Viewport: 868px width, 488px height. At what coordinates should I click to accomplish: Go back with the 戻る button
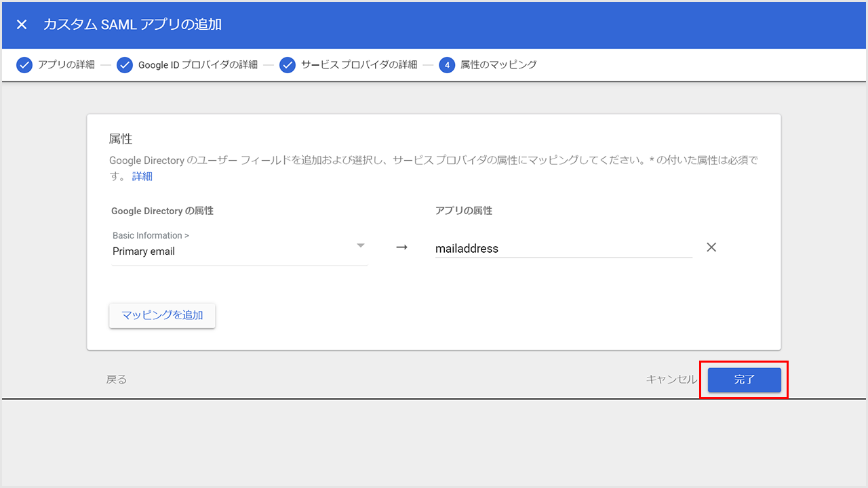(117, 380)
